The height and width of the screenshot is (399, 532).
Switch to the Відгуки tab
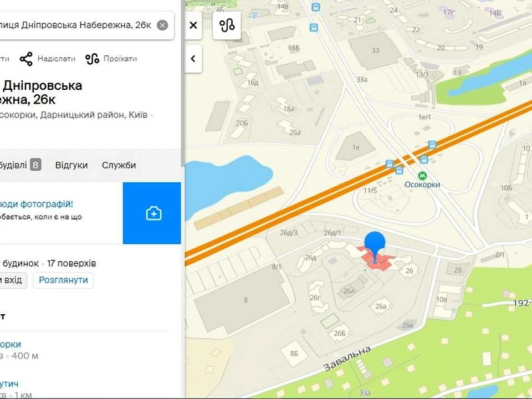71,165
